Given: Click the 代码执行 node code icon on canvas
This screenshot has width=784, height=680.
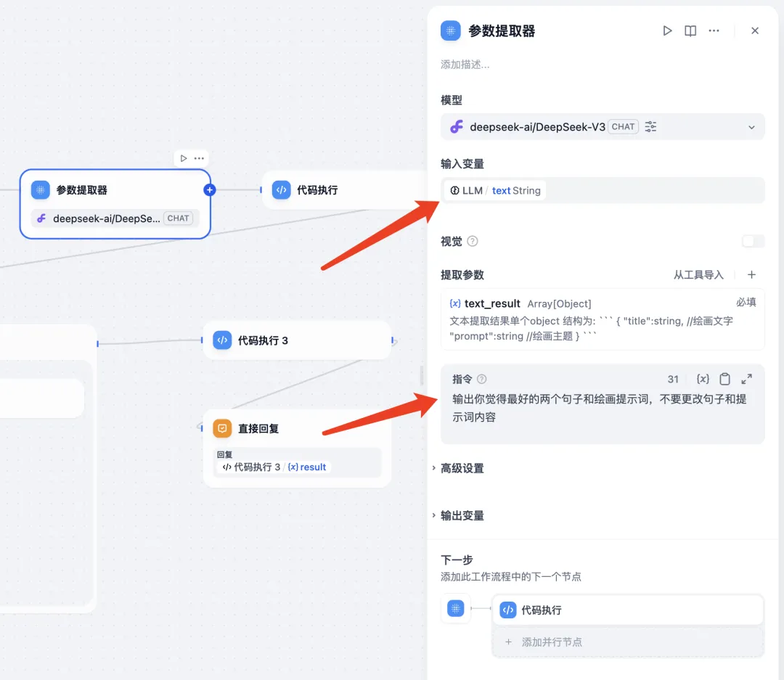Looking at the screenshot, I should coord(281,190).
